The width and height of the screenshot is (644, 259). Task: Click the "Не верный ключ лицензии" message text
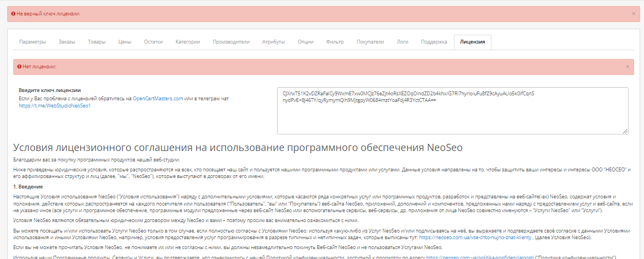click(x=48, y=14)
